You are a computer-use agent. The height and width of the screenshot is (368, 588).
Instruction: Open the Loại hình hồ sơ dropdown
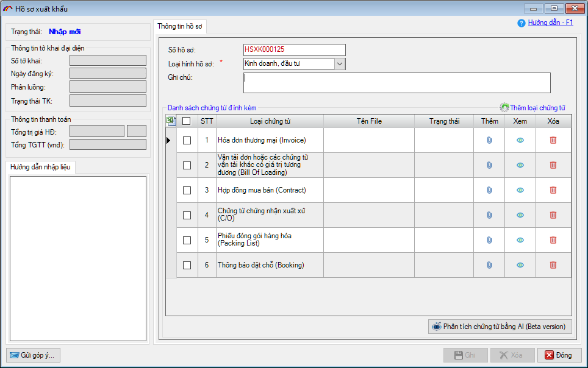coord(340,63)
